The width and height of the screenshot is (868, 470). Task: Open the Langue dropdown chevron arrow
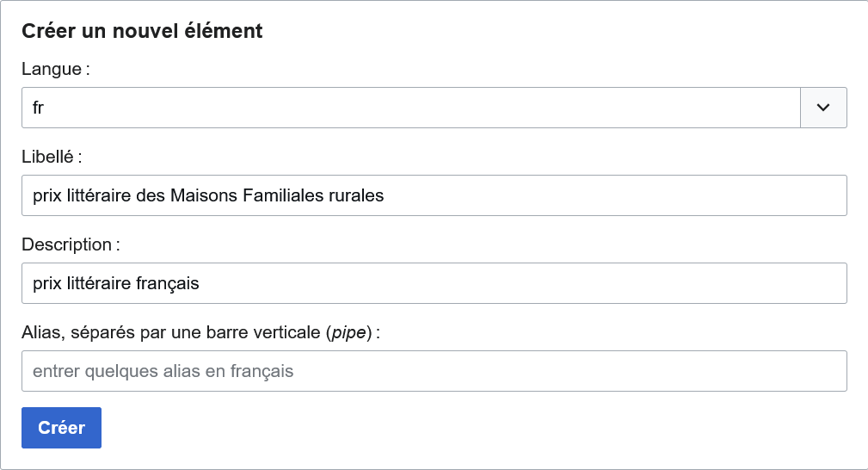[823, 108]
